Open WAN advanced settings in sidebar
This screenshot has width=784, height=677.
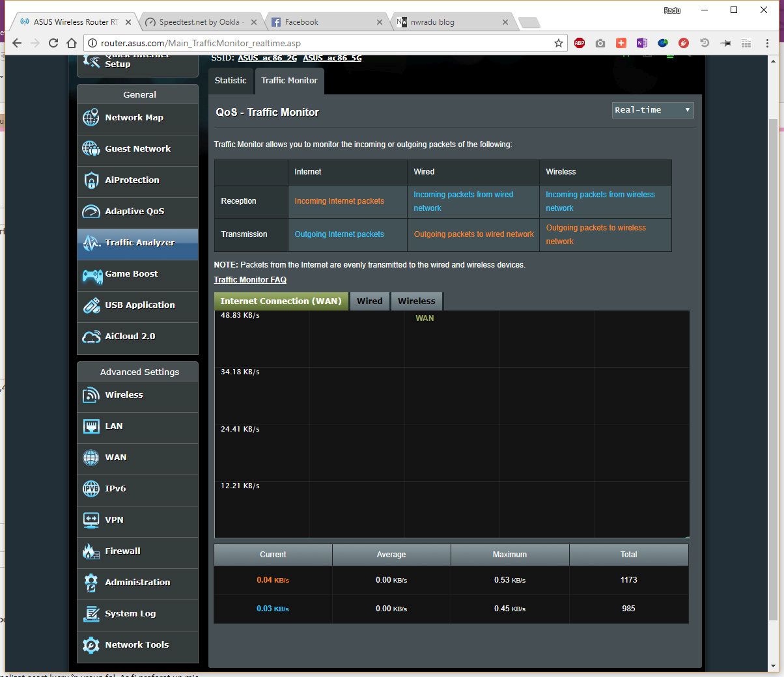137,458
